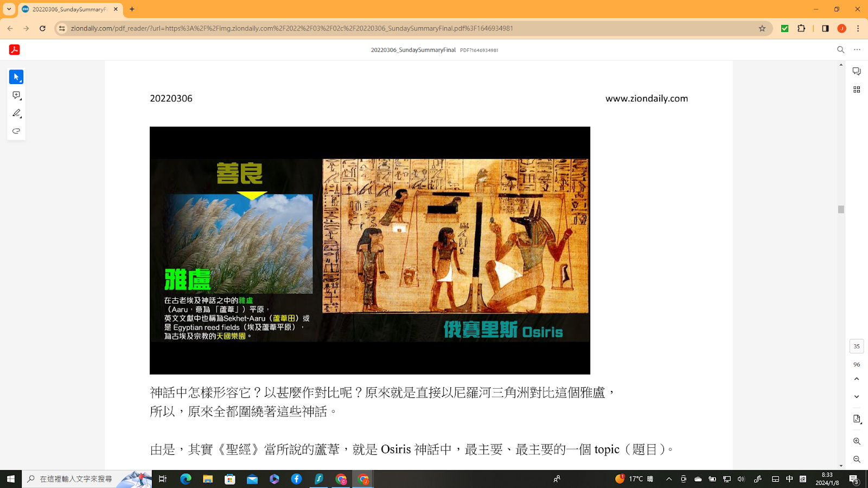Screen dimensions: 868x488
Task: Open the tab search dropdown
Action: click(9, 9)
